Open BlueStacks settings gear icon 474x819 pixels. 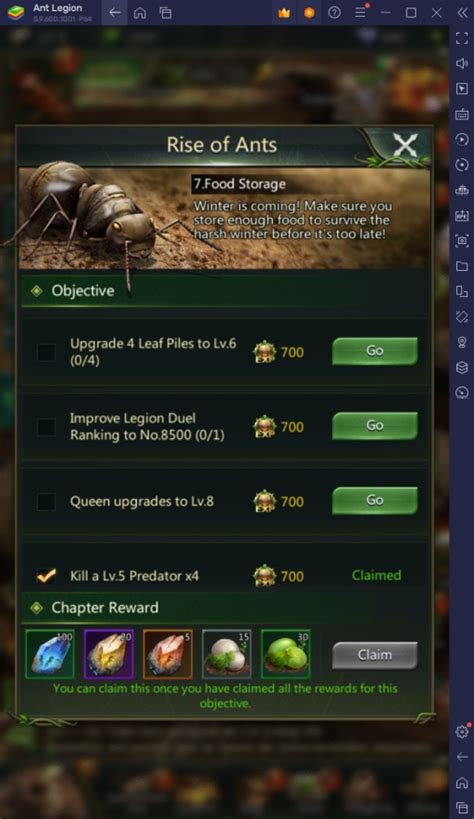point(462,732)
